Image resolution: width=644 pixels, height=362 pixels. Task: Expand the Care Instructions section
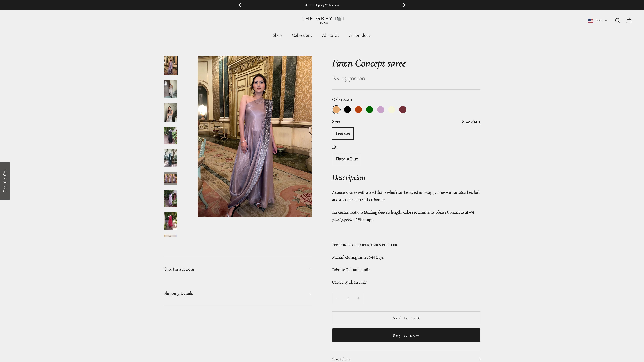(237, 269)
